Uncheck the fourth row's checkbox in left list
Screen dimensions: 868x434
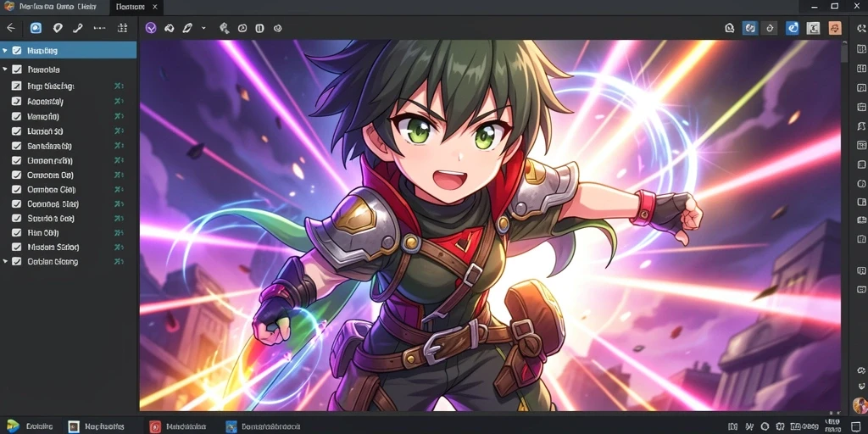pyautogui.click(x=17, y=102)
